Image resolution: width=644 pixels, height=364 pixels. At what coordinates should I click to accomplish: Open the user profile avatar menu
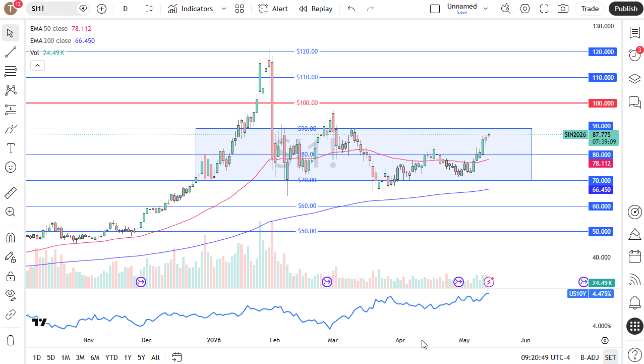(x=11, y=9)
